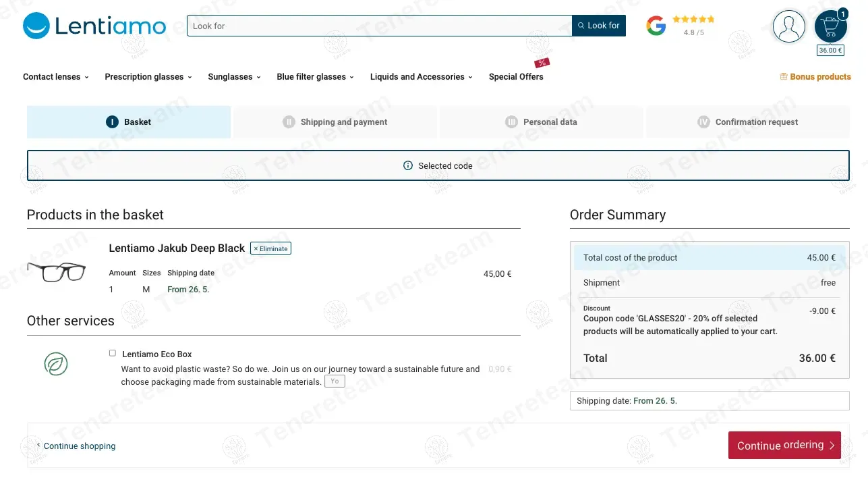
Task: Click the Lentiamo Eco Box label
Action: (157, 354)
